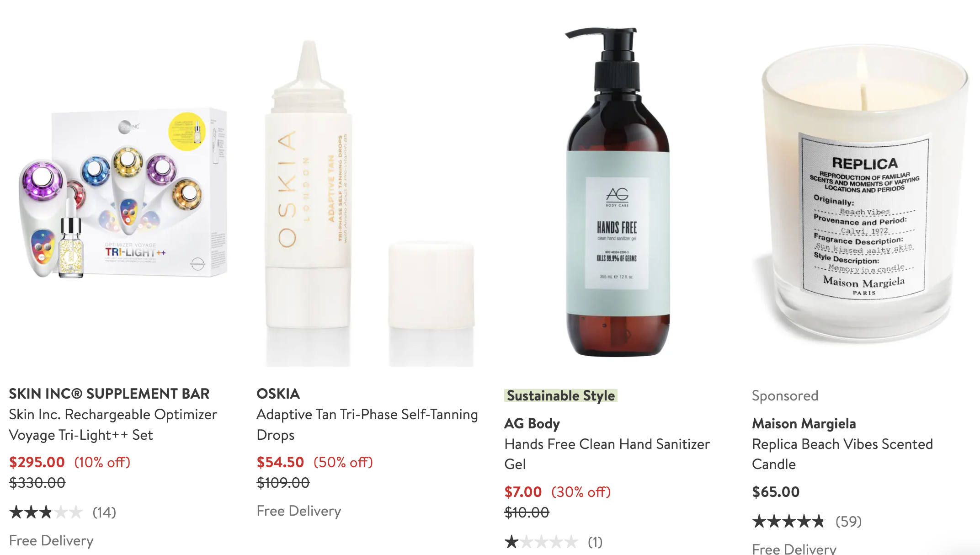980x555 pixels.
Task: Click the $54.50 sale price for OSKIA drops
Action: 280,462
